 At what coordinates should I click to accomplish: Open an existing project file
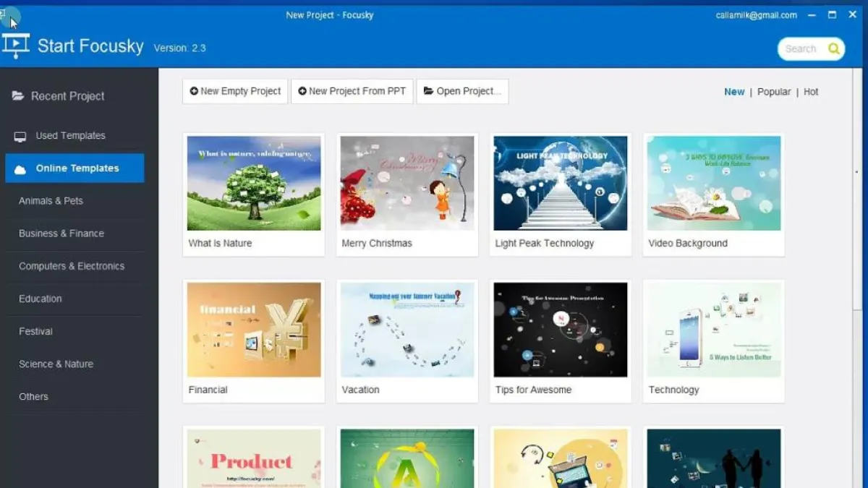click(x=462, y=91)
